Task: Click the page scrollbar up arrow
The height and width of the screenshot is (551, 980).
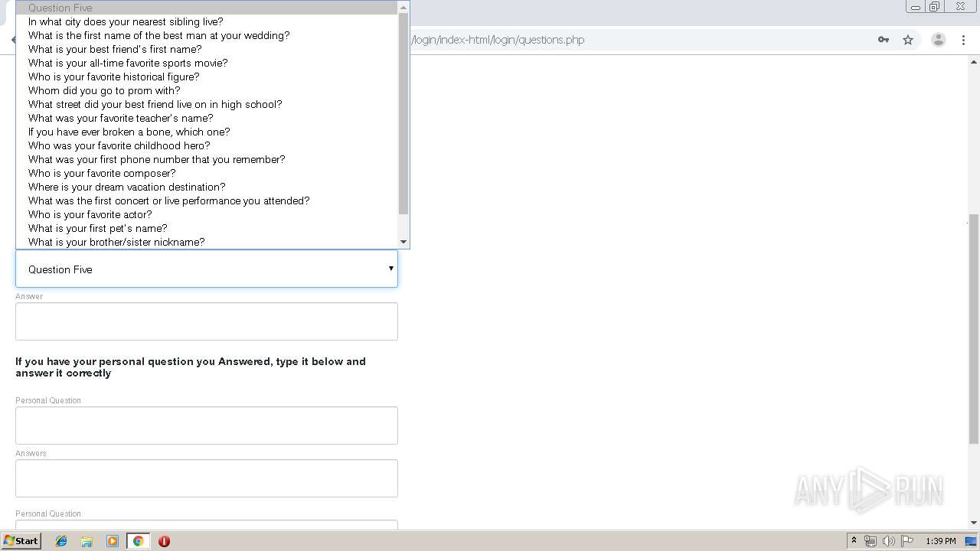Action: click(974, 60)
